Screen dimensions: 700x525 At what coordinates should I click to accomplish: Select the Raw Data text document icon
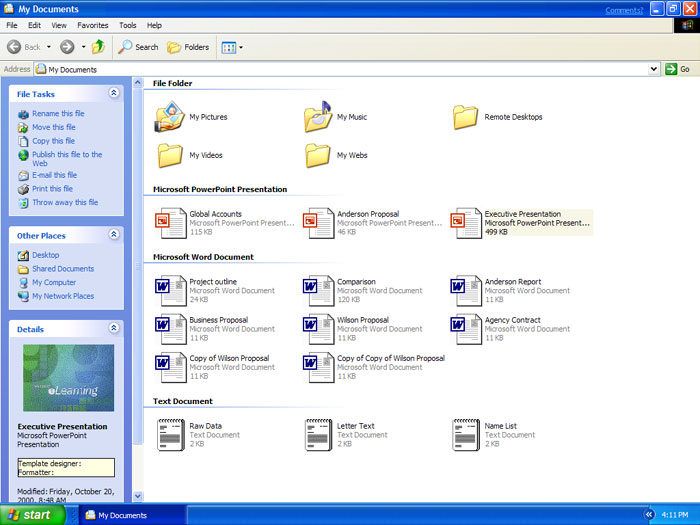171,435
